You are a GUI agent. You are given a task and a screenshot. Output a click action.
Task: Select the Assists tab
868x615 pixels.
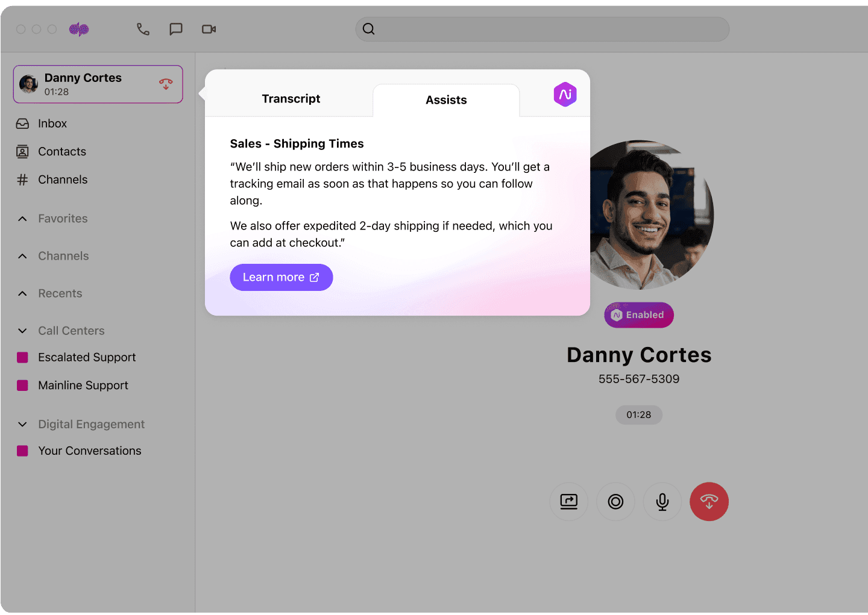click(x=446, y=100)
